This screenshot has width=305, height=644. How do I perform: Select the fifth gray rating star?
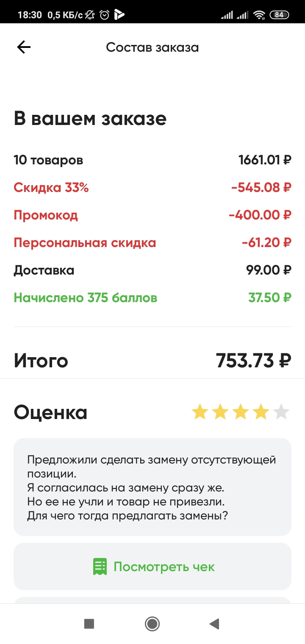[281, 412]
